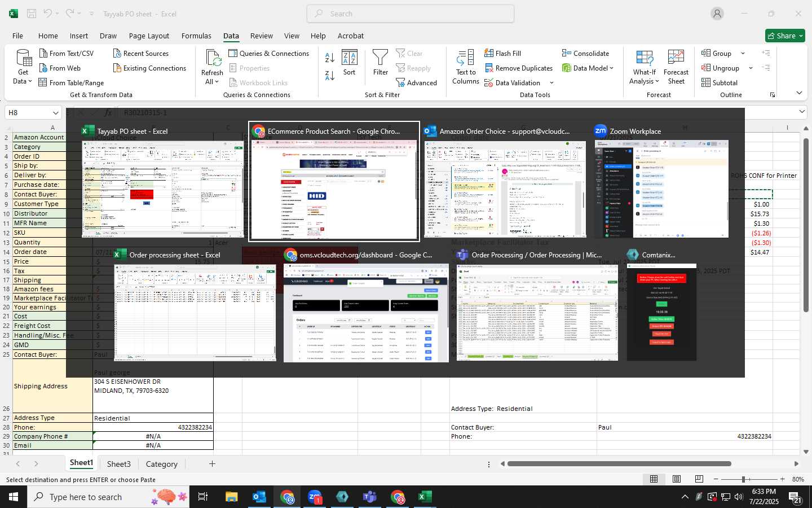Add a new sheet
Screen dimensions: 812x508
click(x=212, y=464)
